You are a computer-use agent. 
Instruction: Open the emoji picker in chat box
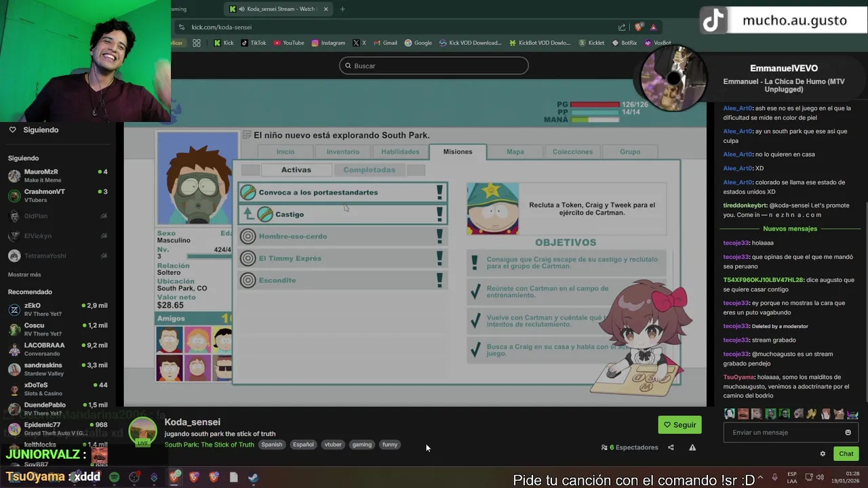[848, 432]
